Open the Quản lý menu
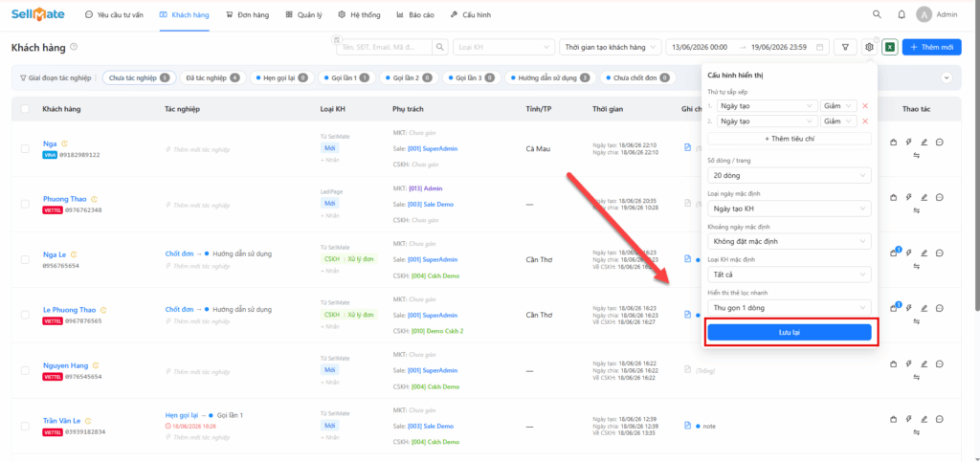Image resolution: width=980 pixels, height=462 pixels. [x=303, y=14]
